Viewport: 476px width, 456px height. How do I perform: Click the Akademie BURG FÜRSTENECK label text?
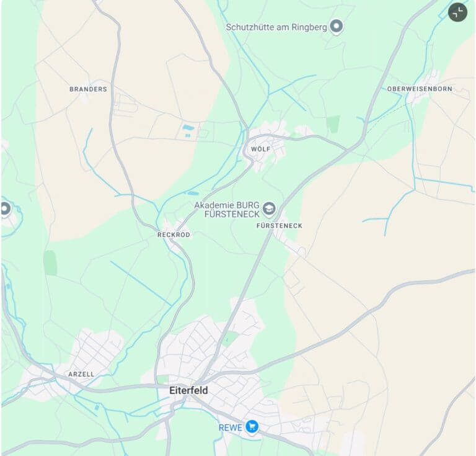(x=227, y=210)
